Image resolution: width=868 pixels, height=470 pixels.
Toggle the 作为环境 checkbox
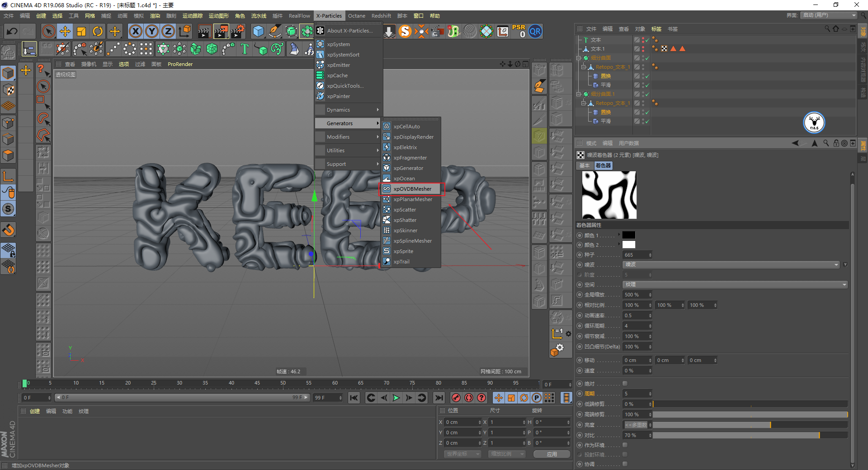click(x=625, y=445)
